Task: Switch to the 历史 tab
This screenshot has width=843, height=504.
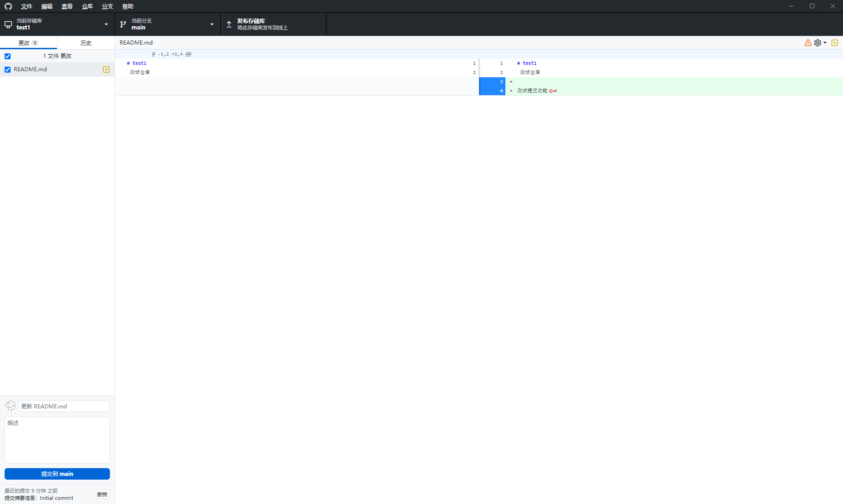Action: tap(86, 42)
